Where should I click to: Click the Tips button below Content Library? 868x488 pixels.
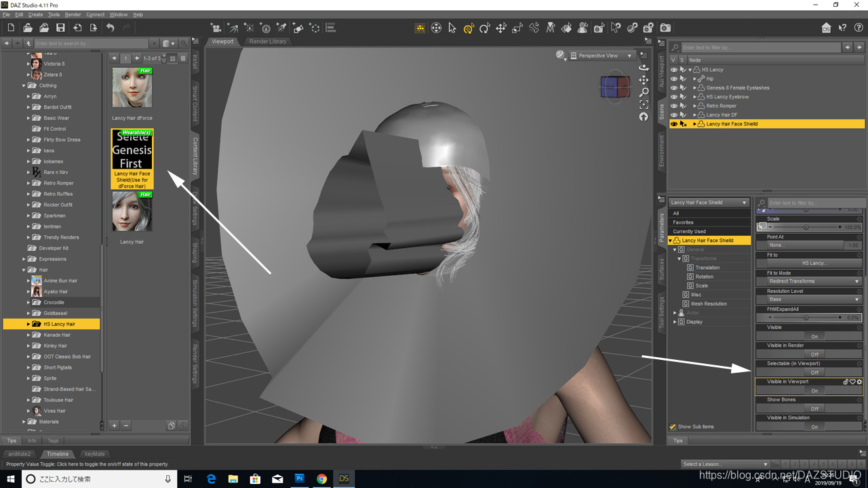coord(12,441)
